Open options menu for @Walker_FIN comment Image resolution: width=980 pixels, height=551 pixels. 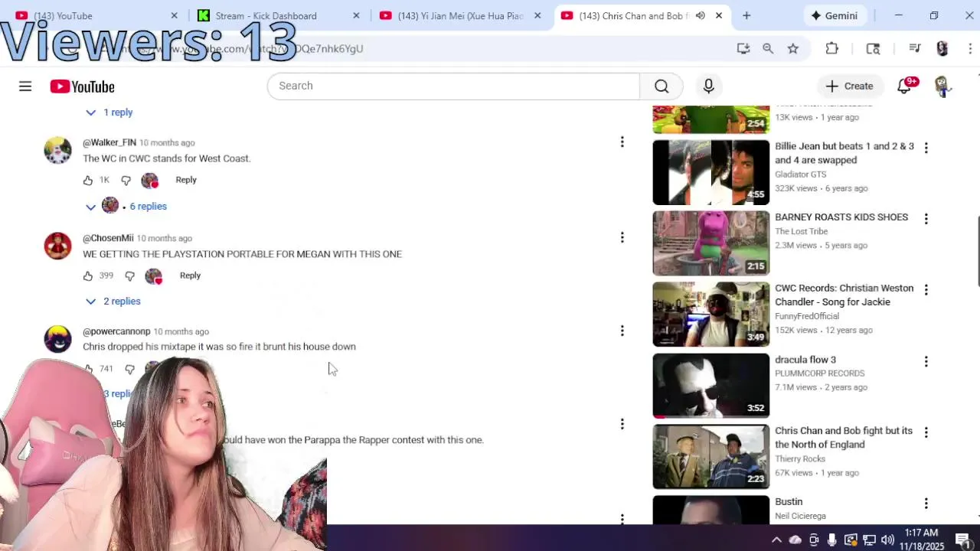622,142
